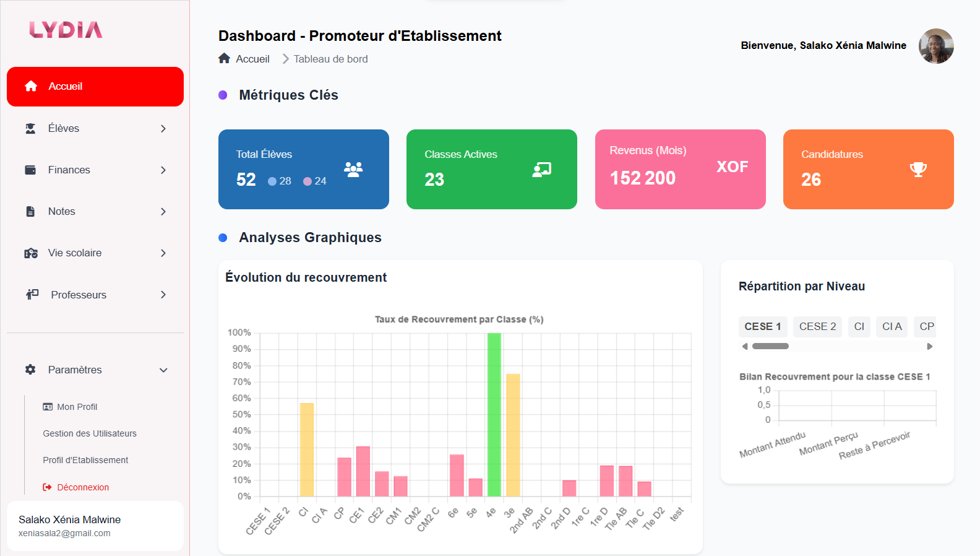The width and height of the screenshot is (980, 556).
Task: Click the Élèves graduate icon in sidebar
Action: pos(30,129)
